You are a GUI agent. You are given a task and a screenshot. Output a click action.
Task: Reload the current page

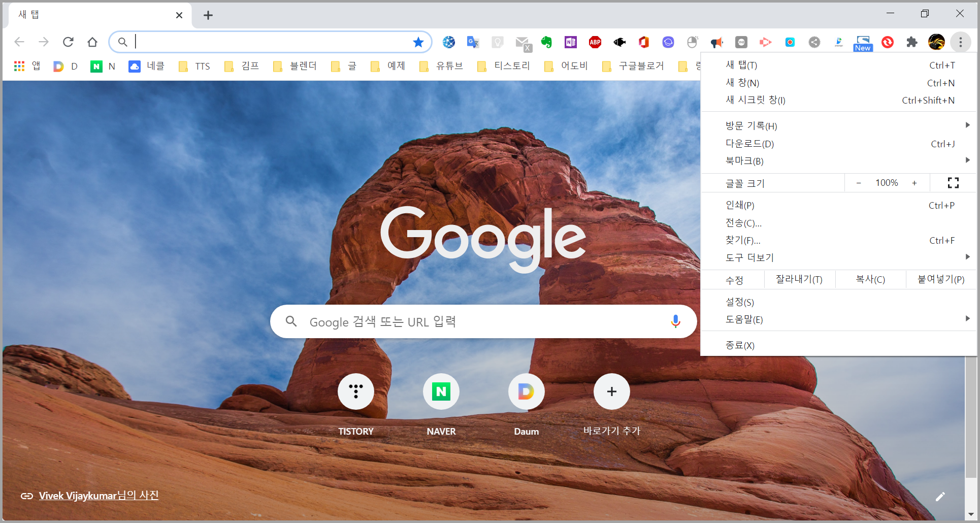point(68,42)
